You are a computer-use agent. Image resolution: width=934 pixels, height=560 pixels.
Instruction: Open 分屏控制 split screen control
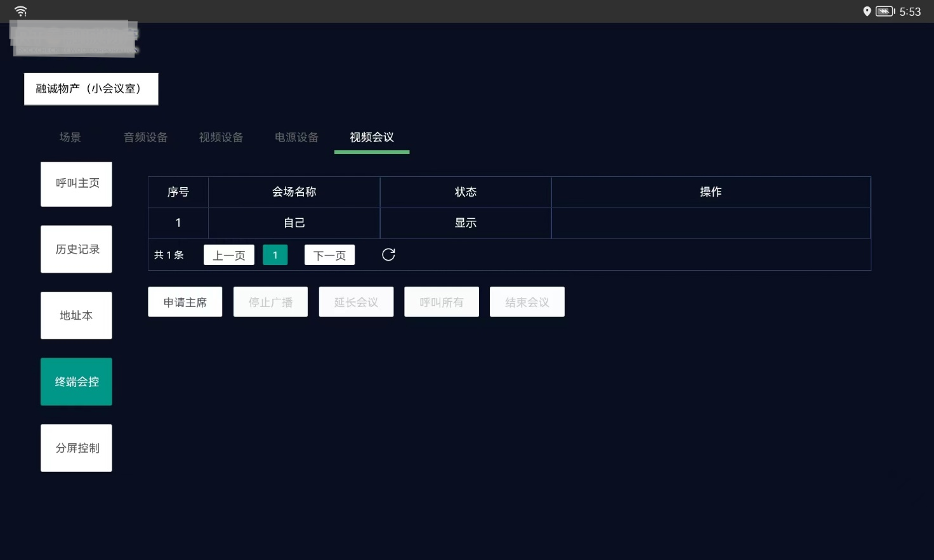77,448
